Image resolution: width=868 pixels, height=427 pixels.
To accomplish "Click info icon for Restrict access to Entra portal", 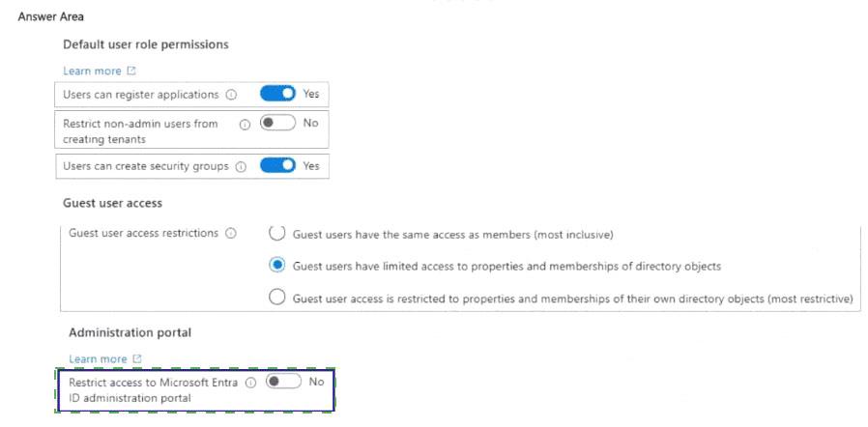I will click(250, 383).
